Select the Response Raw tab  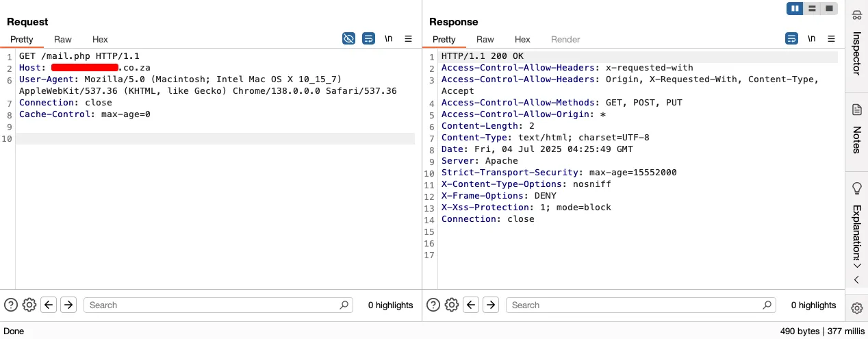click(485, 40)
